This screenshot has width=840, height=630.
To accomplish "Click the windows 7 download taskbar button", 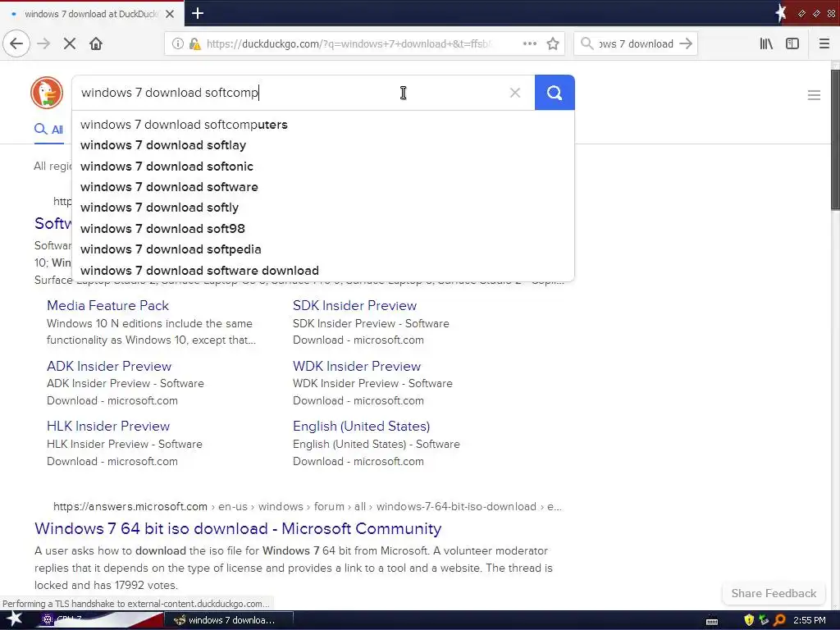I will click(x=229, y=620).
